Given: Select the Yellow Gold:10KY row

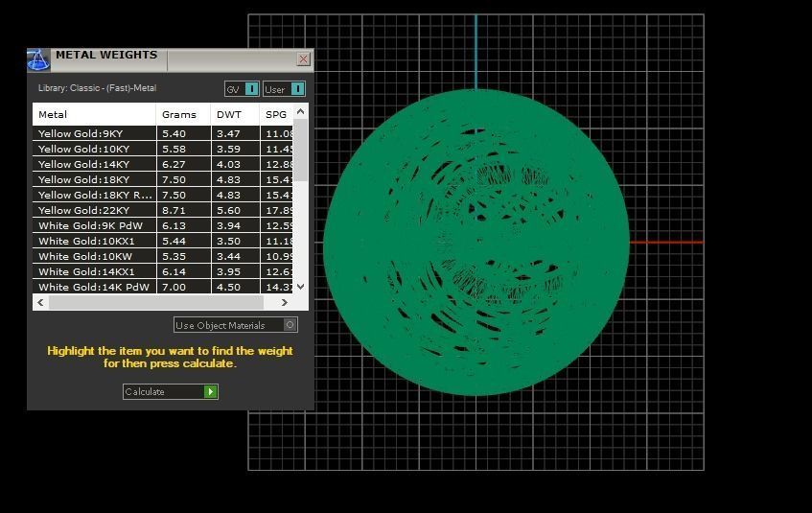Looking at the screenshot, I should [x=163, y=150].
